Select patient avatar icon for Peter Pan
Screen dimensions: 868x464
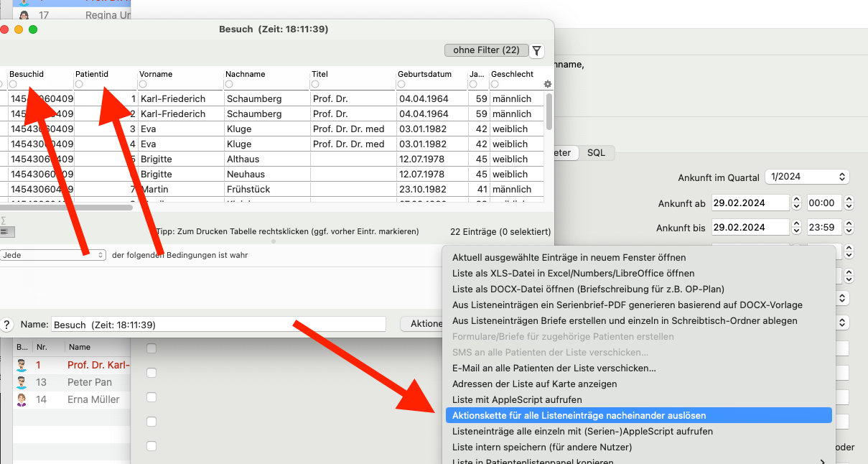(x=22, y=382)
